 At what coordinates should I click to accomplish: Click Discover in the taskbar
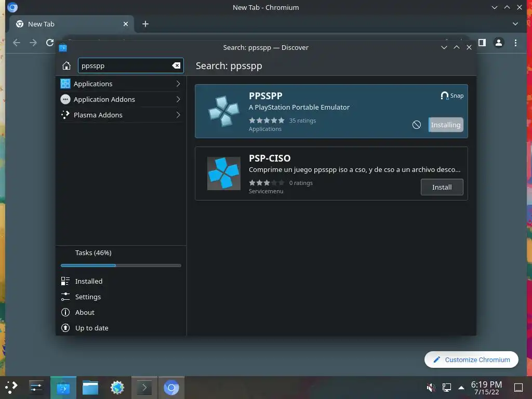pyautogui.click(x=63, y=388)
